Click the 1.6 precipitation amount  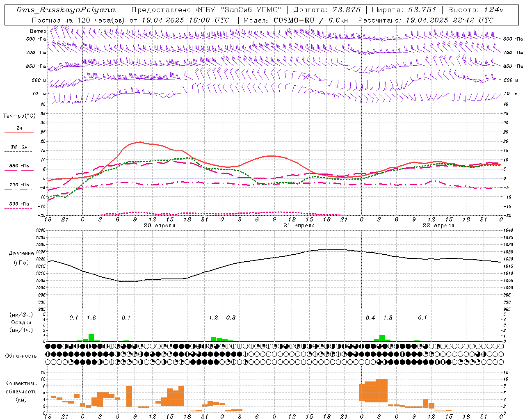(x=91, y=318)
